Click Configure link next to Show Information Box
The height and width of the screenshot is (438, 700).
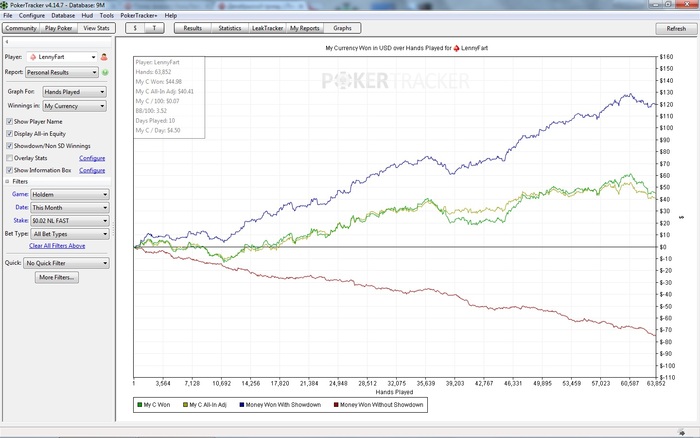click(x=92, y=170)
